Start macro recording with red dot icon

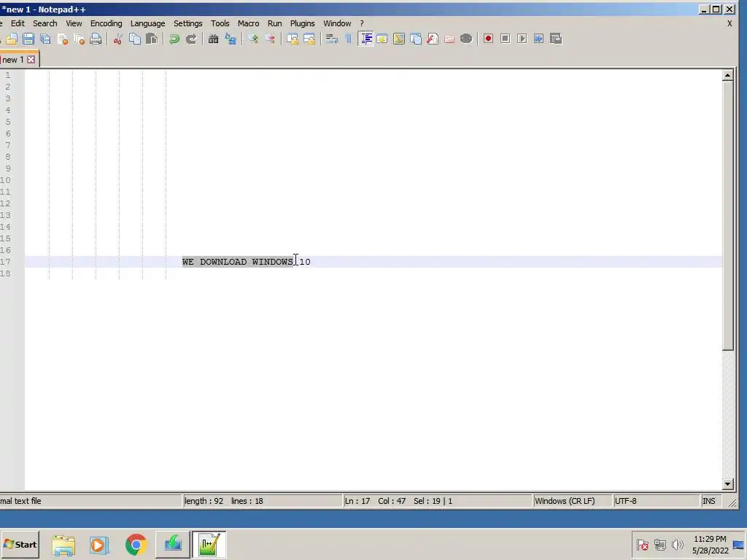coord(488,39)
